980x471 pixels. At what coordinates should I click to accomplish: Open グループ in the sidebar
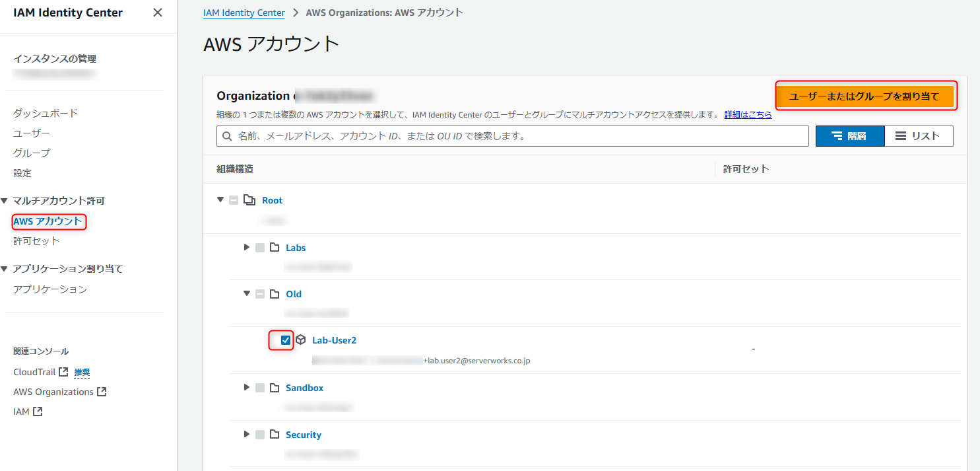[x=32, y=153]
